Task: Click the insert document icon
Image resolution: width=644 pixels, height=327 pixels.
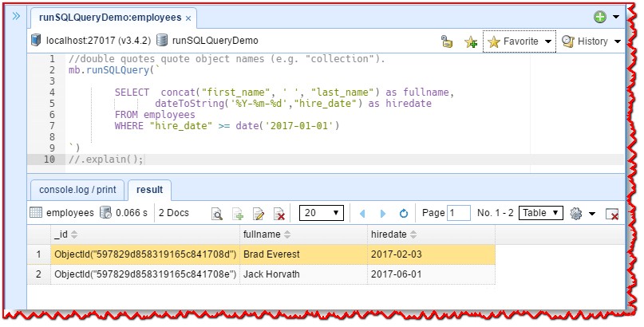Action: click(237, 214)
